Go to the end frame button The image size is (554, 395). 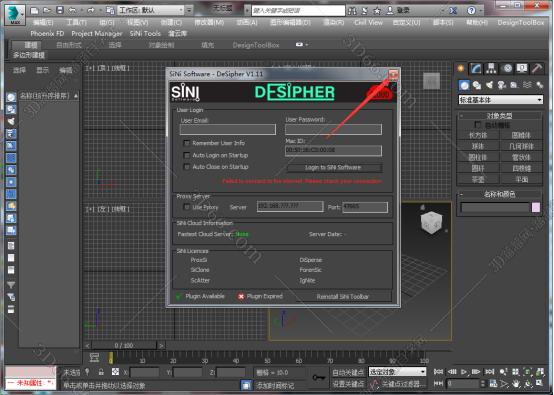489,372
